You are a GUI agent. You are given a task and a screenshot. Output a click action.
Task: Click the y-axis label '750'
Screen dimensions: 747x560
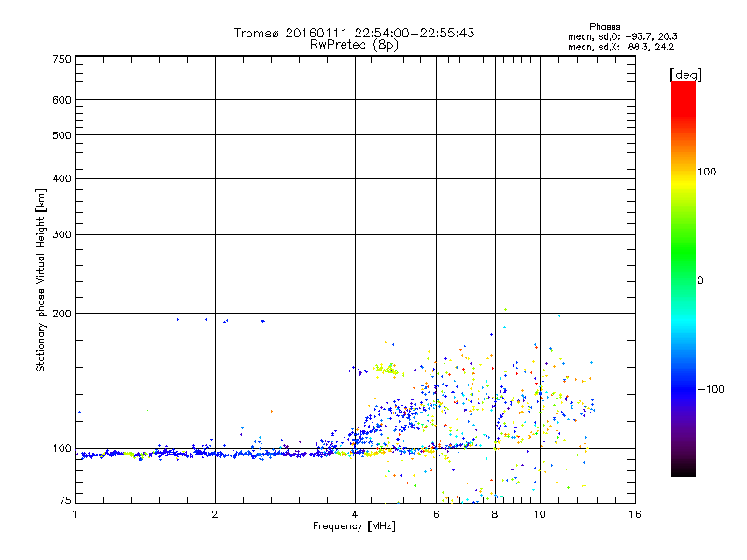pos(62,59)
